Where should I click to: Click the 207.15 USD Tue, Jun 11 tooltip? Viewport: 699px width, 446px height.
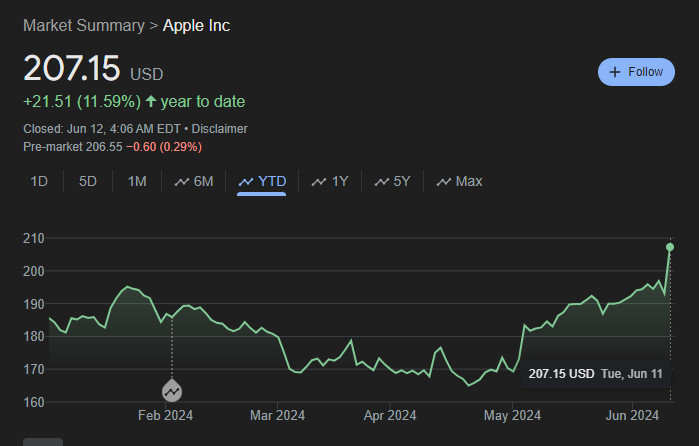(596, 374)
